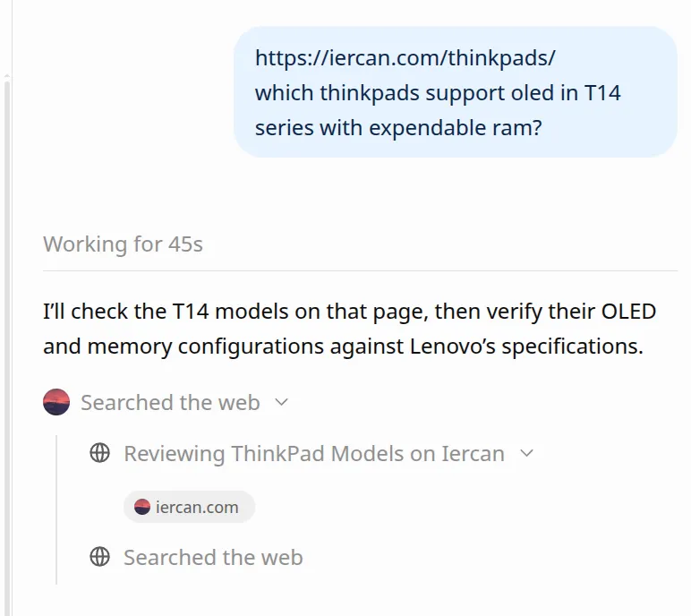Click the globe icon next to Reviewing ThinkPad Models
The height and width of the screenshot is (616, 691).
tap(99, 453)
